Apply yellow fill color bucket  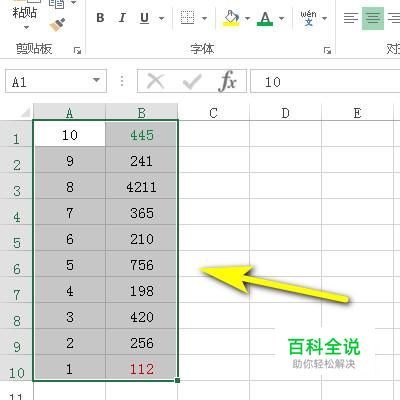coord(231,18)
